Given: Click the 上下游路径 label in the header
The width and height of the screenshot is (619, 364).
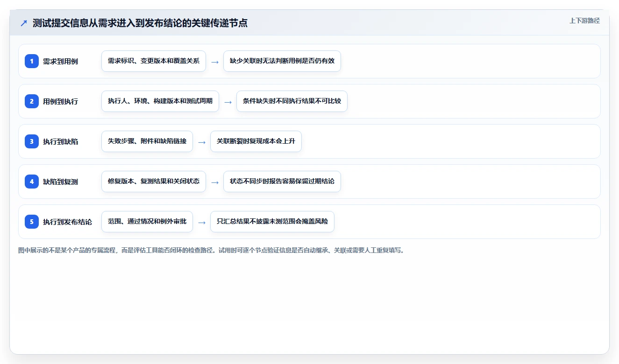Looking at the screenshot, I should [584, 21].
